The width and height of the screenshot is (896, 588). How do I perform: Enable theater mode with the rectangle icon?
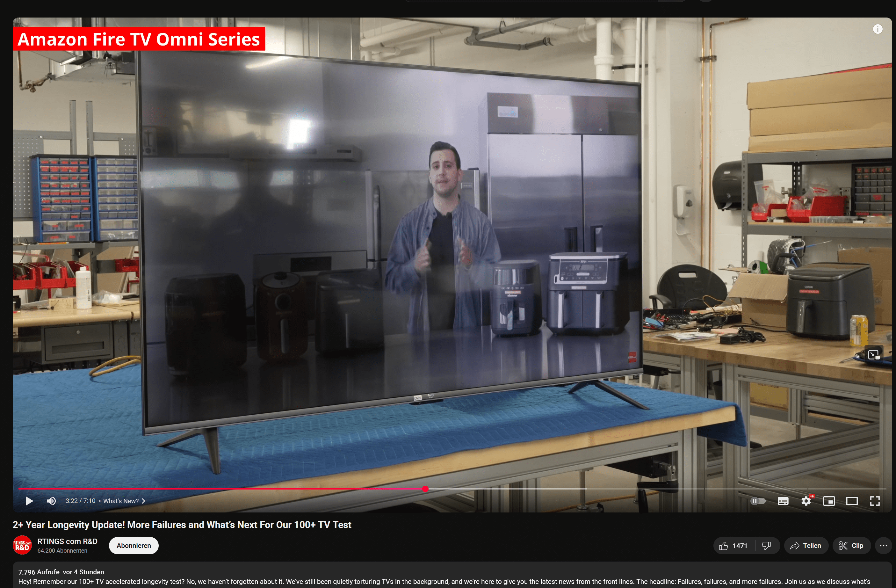852,501
